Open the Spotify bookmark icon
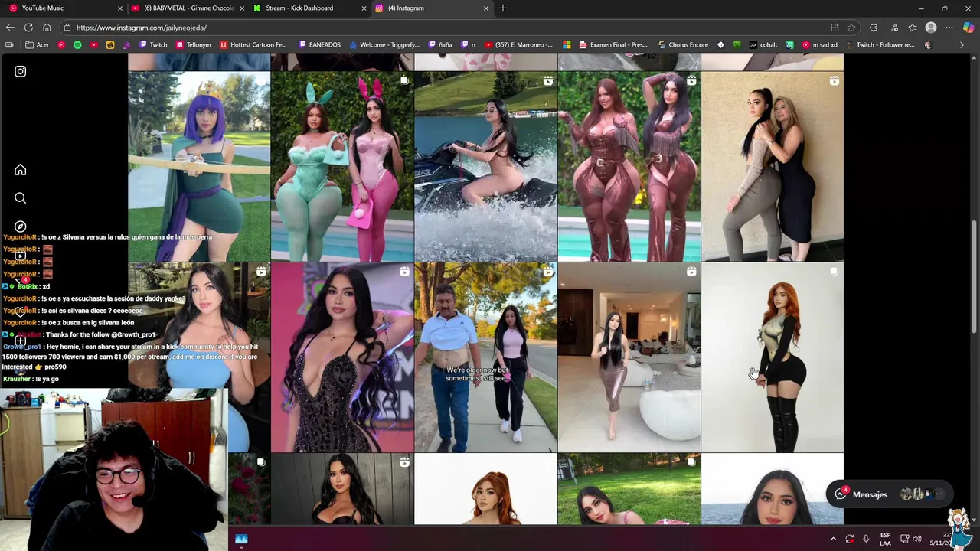The width and height of the screenshot is (980, 551). coord(77,44)
